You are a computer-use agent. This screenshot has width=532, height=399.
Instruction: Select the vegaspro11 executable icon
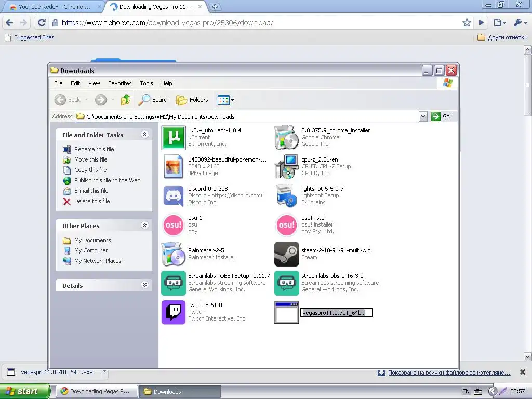(287, 312)
